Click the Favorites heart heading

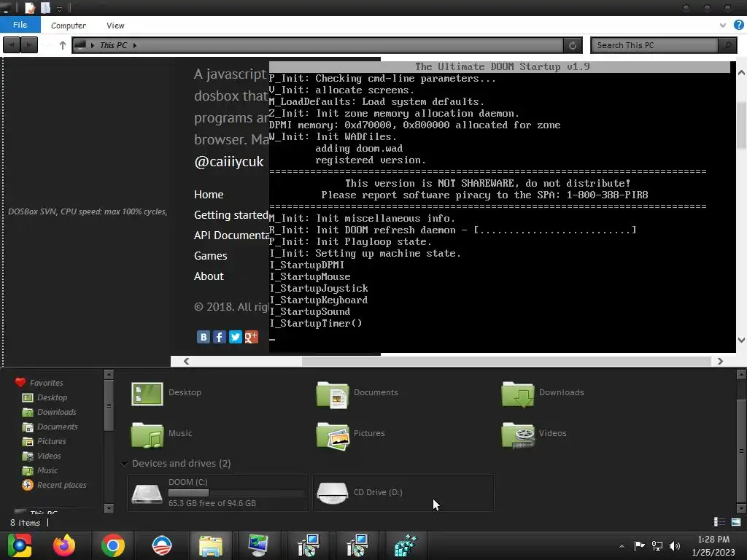39,382
